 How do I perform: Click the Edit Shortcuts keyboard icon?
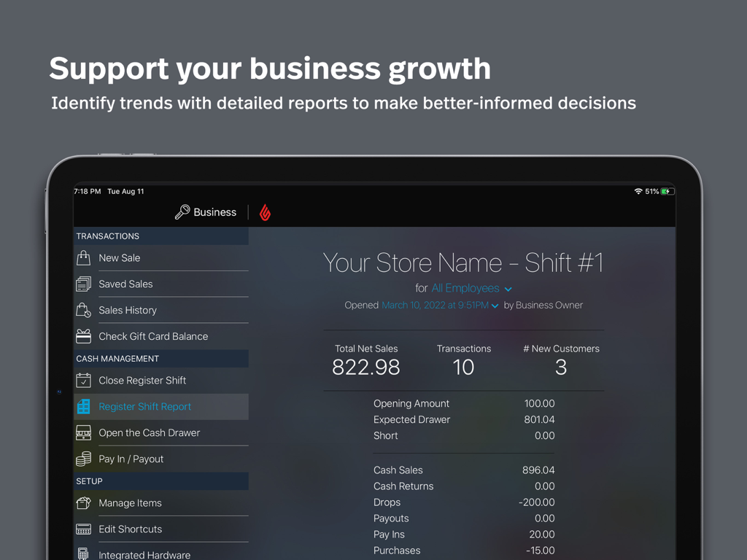[84, 529]
